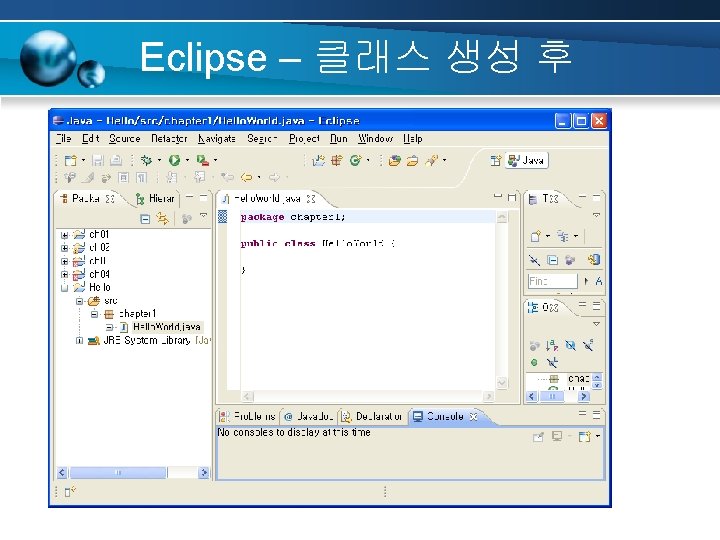720x540 pixels.
Task: Click status bar fast view icon
Action: [x=70, y=492]
